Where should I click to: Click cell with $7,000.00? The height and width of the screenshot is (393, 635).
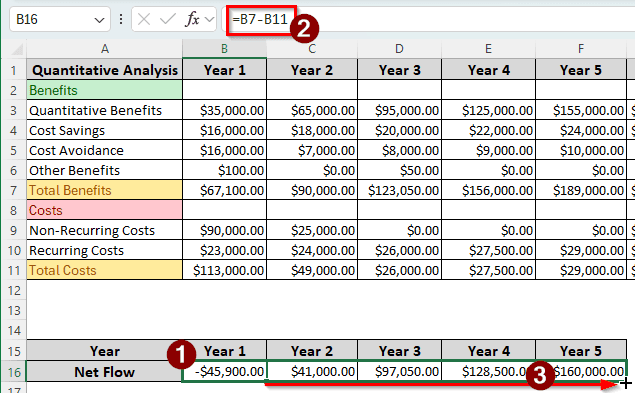(312, 150)
